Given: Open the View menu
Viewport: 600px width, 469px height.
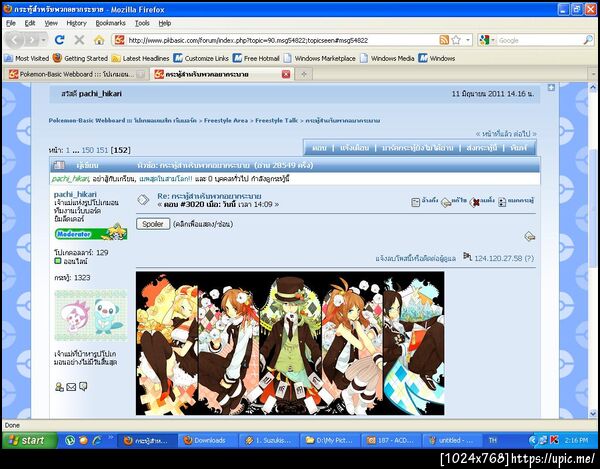Looking at the screenshot, I should coord(51,23).
